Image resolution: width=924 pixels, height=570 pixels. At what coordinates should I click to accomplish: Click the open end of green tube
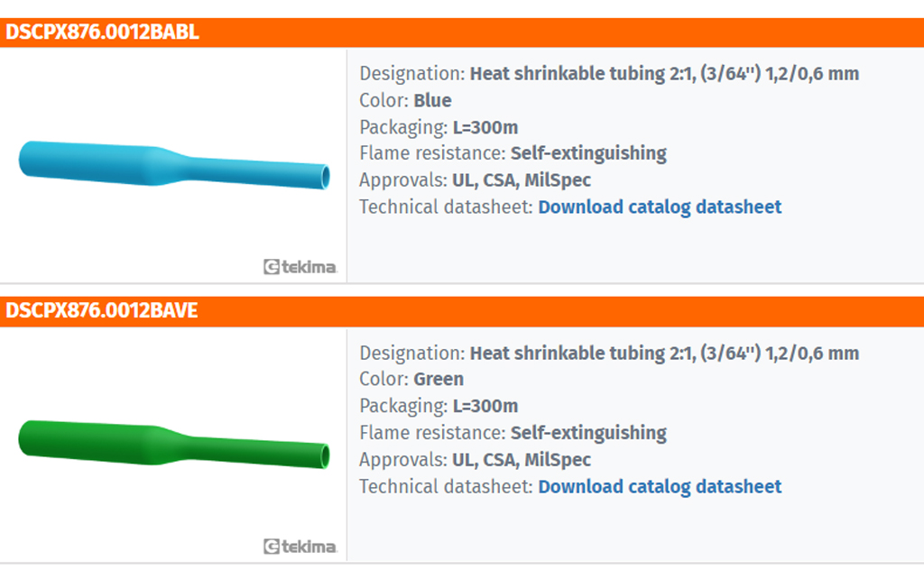325,456
